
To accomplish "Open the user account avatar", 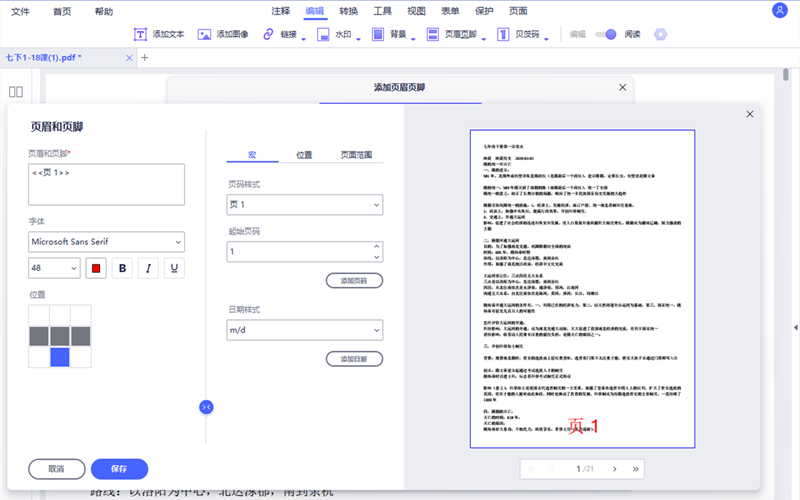I will pyautogui.click(x=780, y=11).
